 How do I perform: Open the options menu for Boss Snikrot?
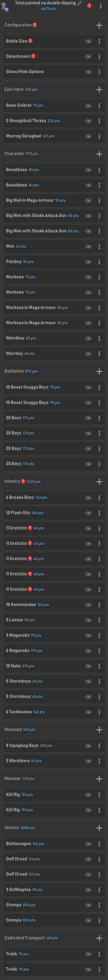[99, 106]
